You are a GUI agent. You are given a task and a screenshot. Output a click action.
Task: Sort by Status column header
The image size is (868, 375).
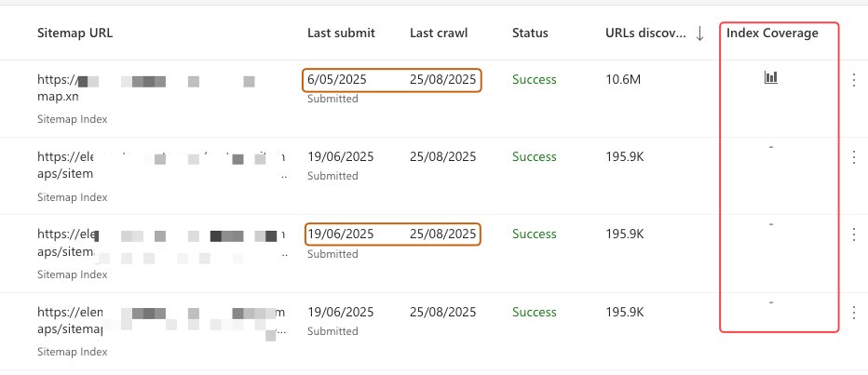click(530, 33)
